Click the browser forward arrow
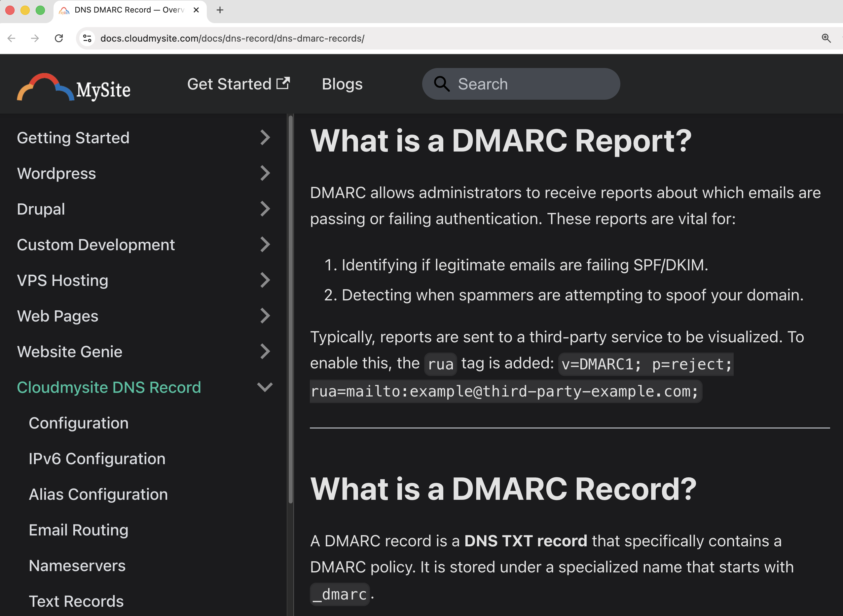This screenshot has height=616, width=843. coord(35,38)
